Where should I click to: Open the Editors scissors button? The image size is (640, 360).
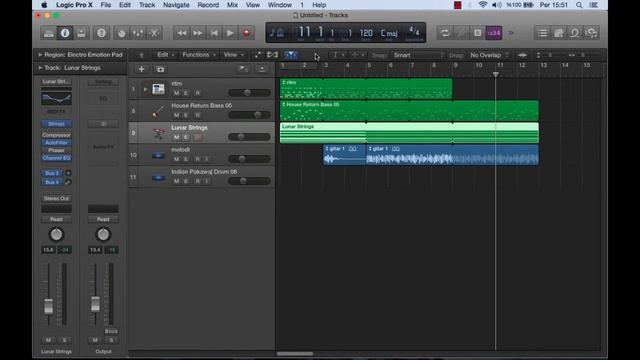click(x=154, y=33)
